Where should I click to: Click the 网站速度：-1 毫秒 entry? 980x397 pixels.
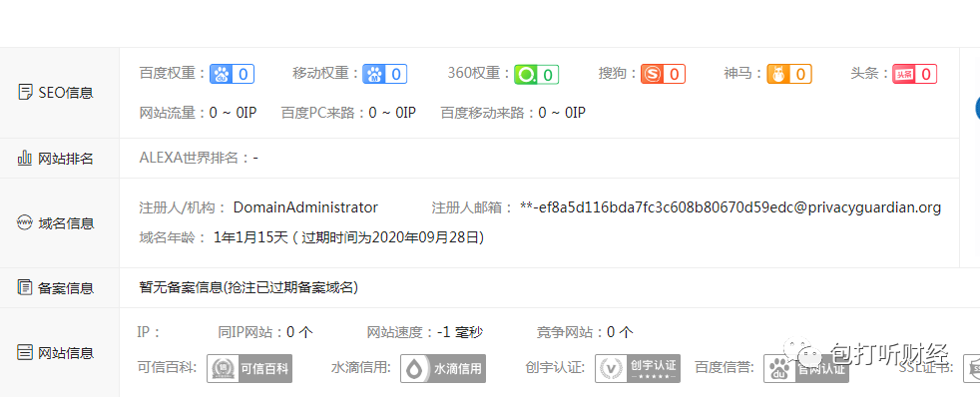tap(425, 332)
